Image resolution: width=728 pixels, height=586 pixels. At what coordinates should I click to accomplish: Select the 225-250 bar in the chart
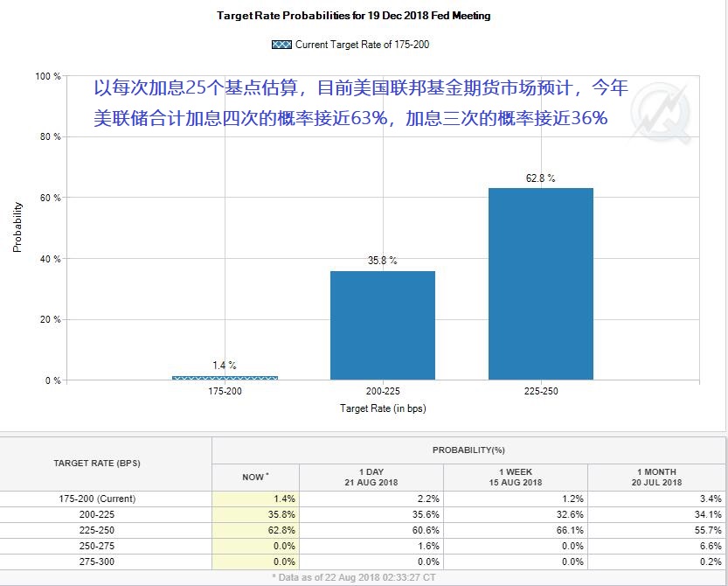(x=540, y=283)
